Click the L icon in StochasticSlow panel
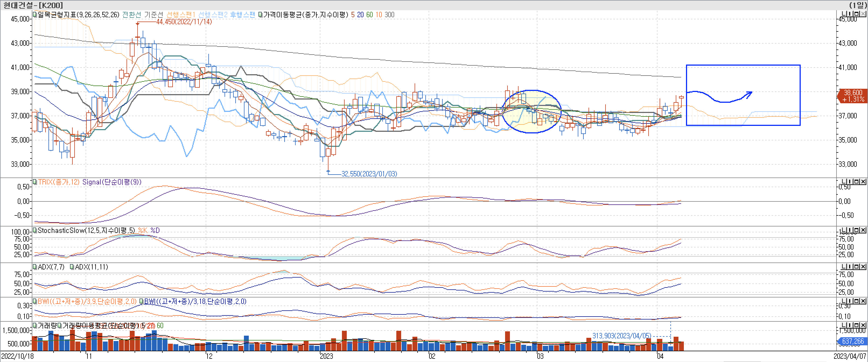The height and width of the screenshot is (362, 868). coord(844,230)
